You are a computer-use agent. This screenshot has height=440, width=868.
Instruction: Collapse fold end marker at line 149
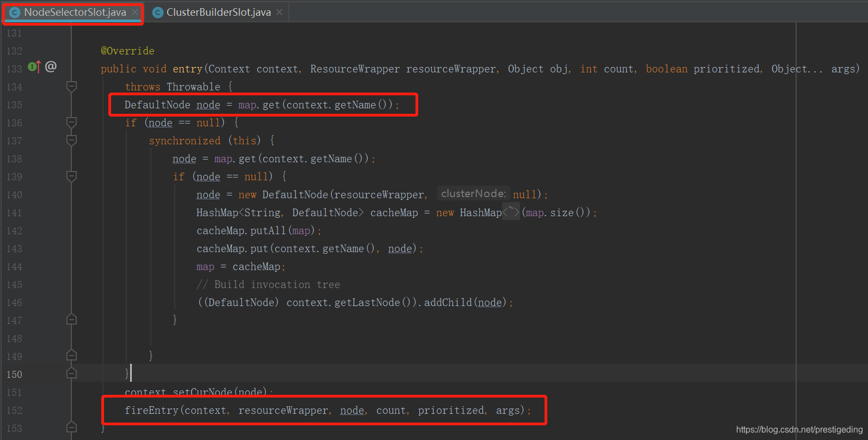[x=71, y=355]
